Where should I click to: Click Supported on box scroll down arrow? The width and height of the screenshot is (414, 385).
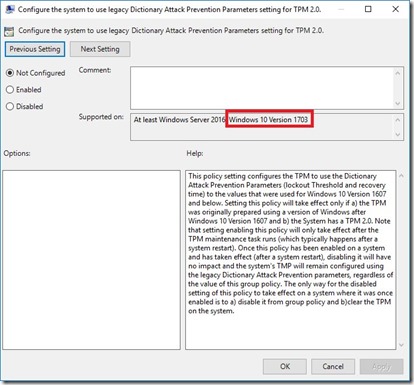click(x=398, y=134)
